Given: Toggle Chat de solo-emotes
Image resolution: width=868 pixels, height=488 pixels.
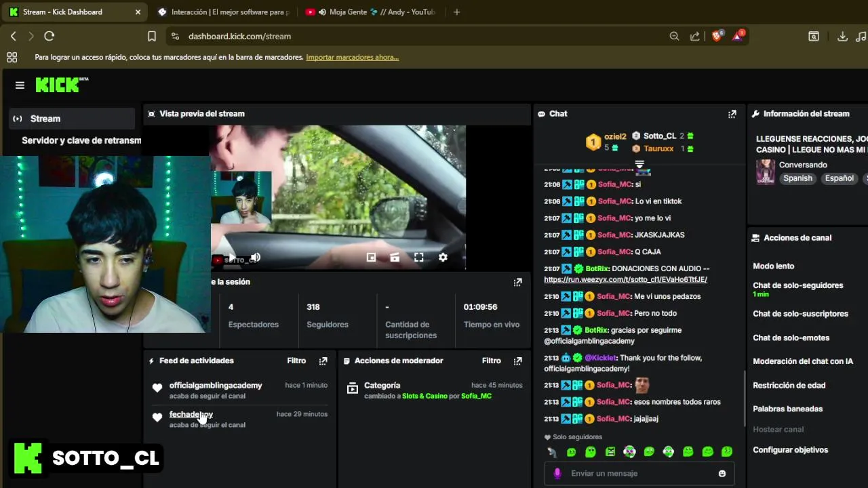Looking at the screenshot, I should (x=791, y=338).
